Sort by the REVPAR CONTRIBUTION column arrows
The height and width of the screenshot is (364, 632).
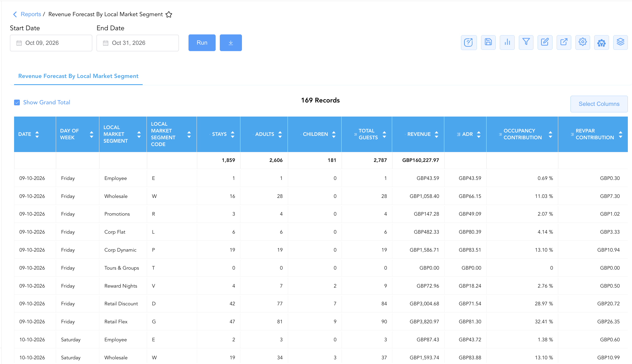[621, 134]
